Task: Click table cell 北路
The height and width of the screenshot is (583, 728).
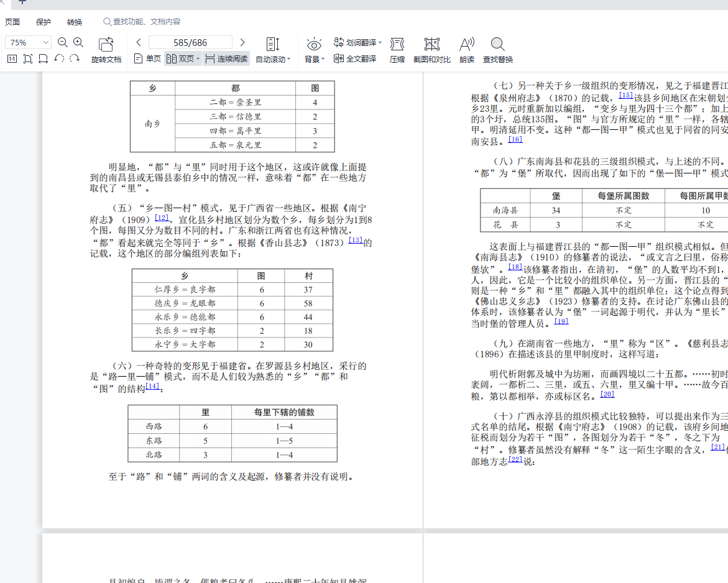Action: click(154, 455)
